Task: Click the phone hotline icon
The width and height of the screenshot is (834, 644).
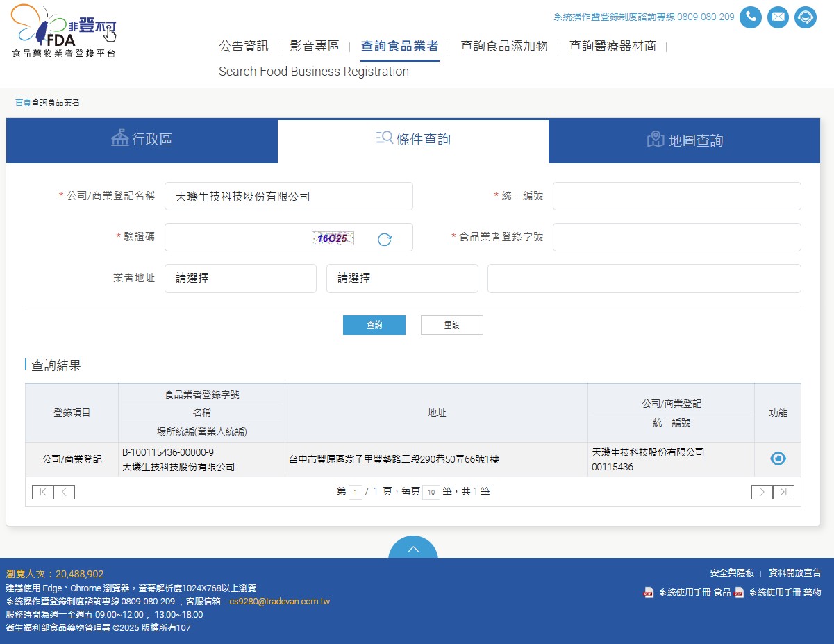Action: point(751,17)
